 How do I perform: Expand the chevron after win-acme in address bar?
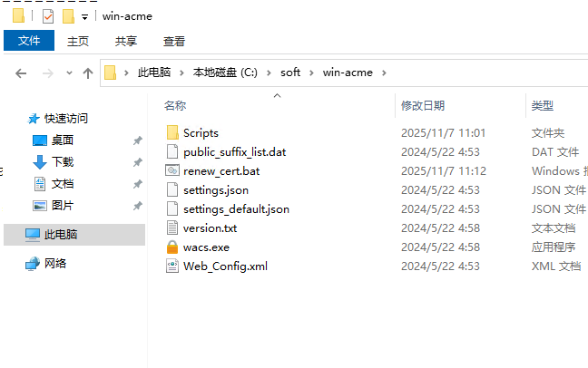pos(383,73)
